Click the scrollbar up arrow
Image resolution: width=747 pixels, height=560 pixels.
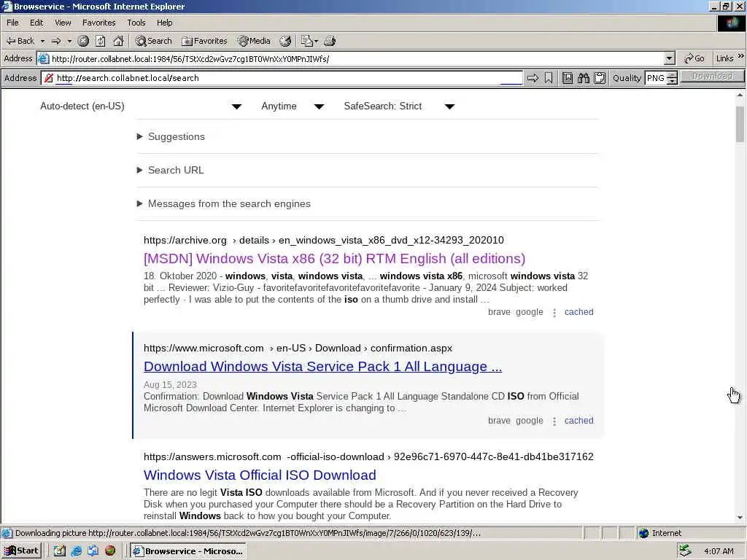(740, 96)
